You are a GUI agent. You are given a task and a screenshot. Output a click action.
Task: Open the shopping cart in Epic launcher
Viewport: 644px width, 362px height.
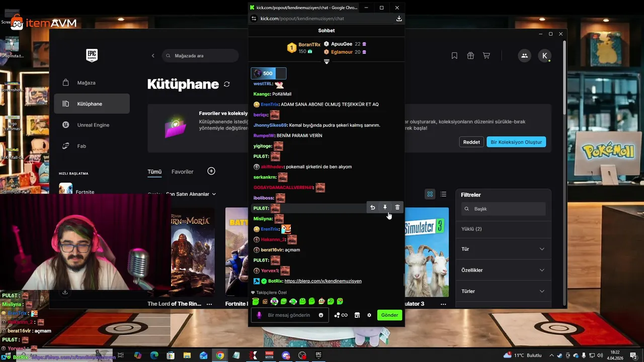click(487, 56)
